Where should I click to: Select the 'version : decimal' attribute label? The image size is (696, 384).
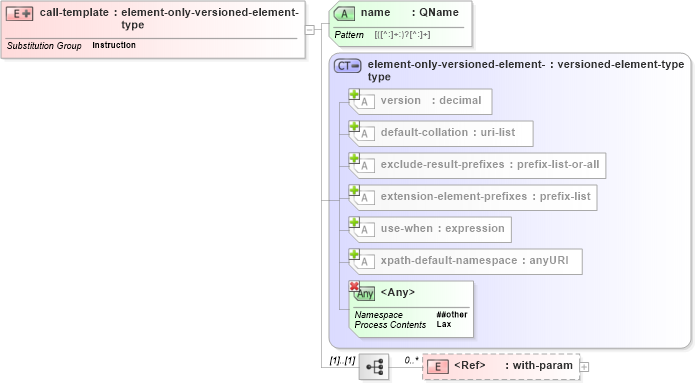point(431,100)
